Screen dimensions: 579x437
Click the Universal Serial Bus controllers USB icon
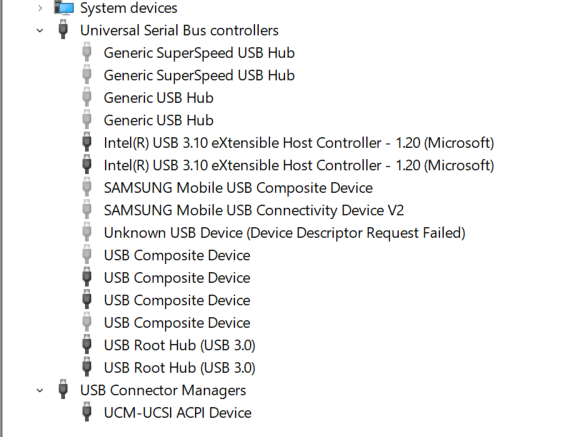[63, 29]
